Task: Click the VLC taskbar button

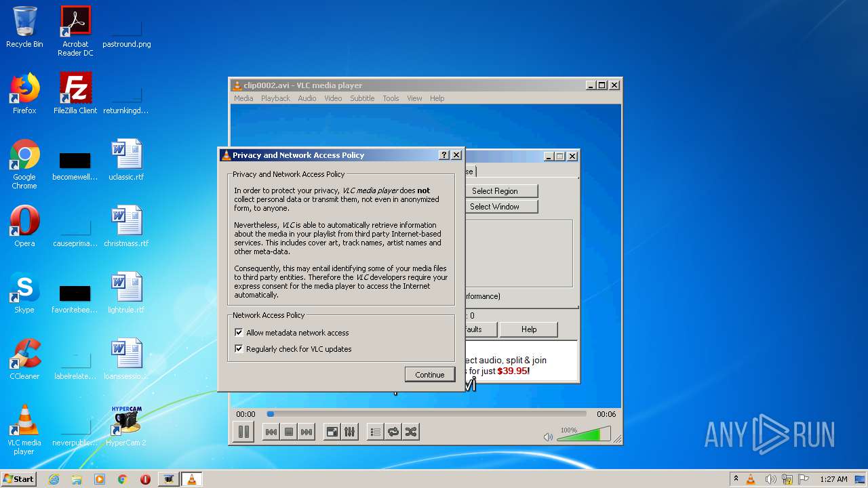Action: [x=191, y=479]
